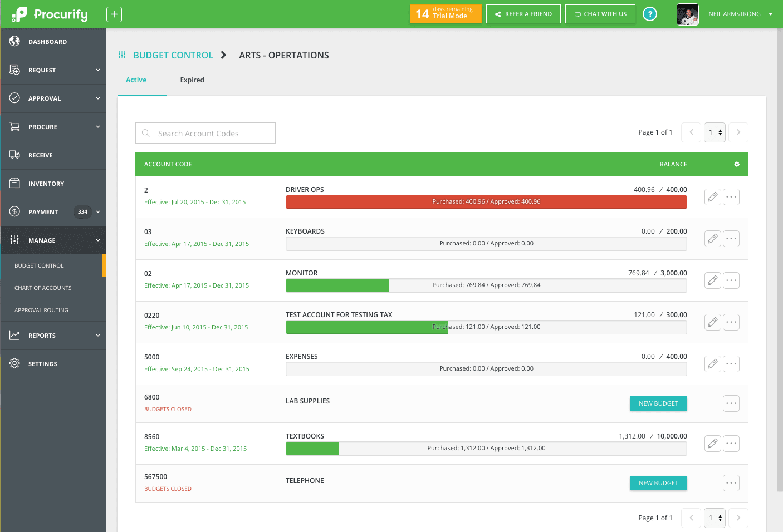Click the plus quick-add icon in header
Viewport: 783px width, 532px height.
click(x=114, y=14)
